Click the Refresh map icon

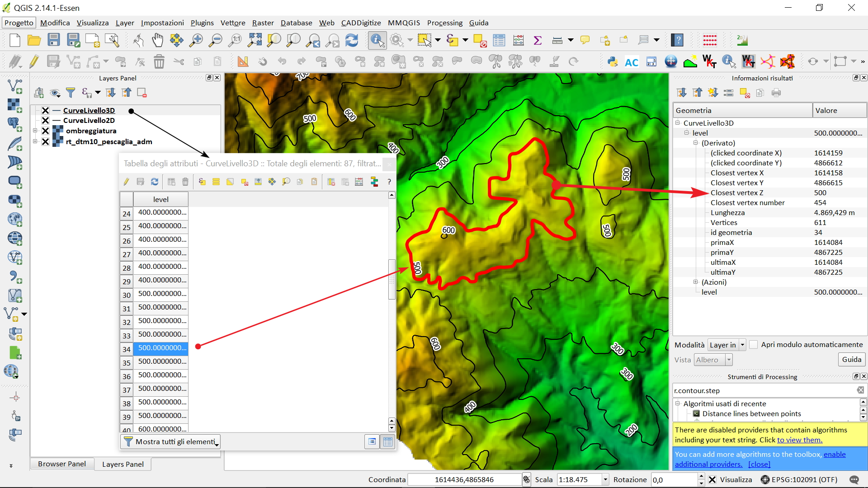[x=352, y=41]
